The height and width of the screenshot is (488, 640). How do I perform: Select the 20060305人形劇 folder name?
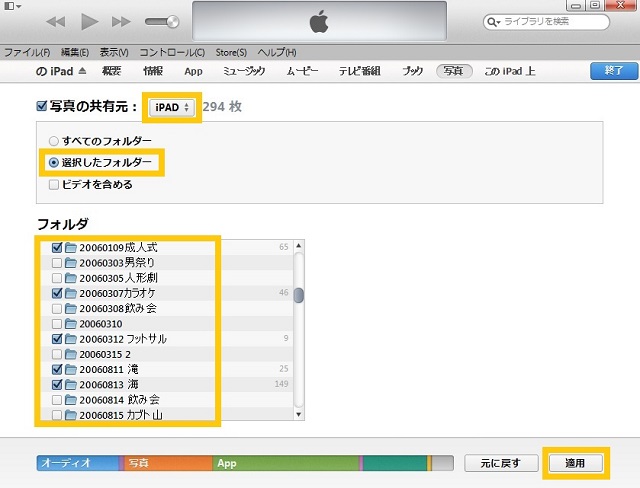[118, 278]
